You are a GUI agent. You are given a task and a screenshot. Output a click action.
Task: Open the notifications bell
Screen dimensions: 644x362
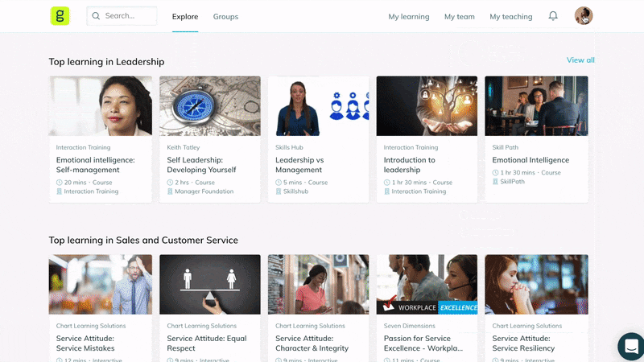tap(553, 16)
